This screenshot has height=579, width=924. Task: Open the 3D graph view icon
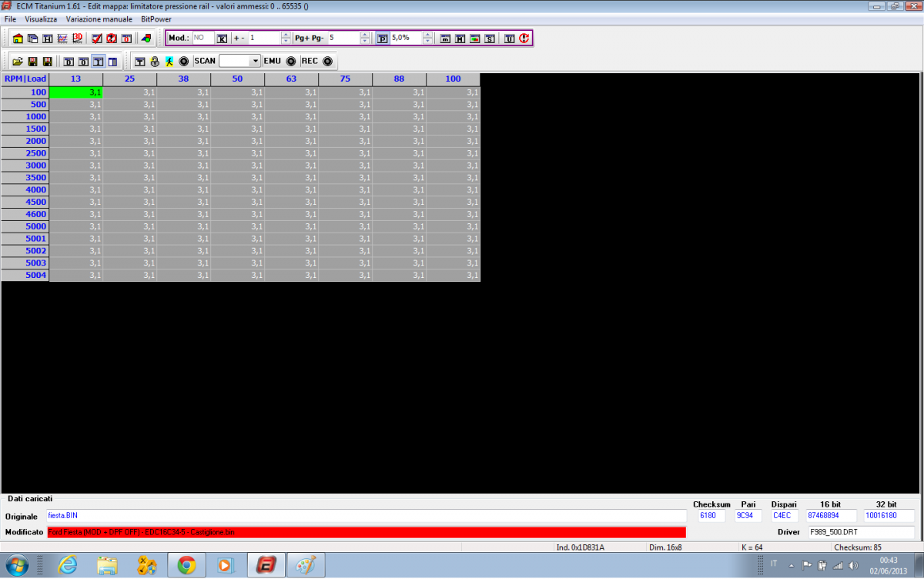tap(78, 38)
